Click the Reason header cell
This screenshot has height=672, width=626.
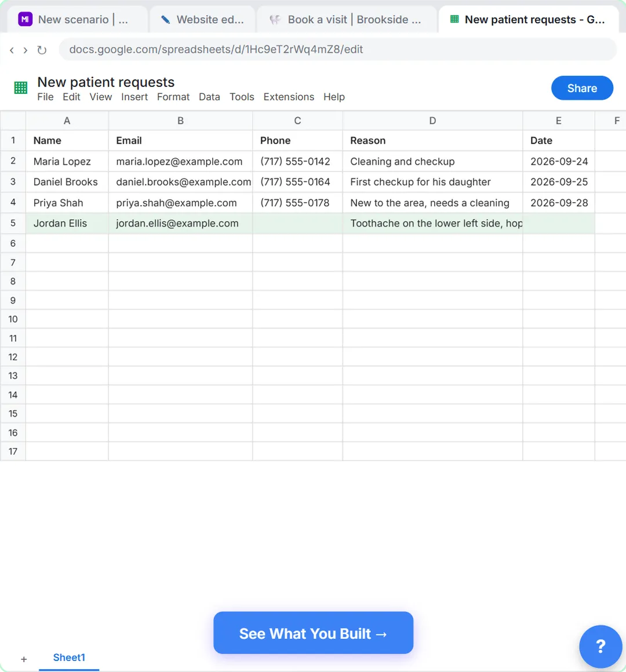(432, 141)
